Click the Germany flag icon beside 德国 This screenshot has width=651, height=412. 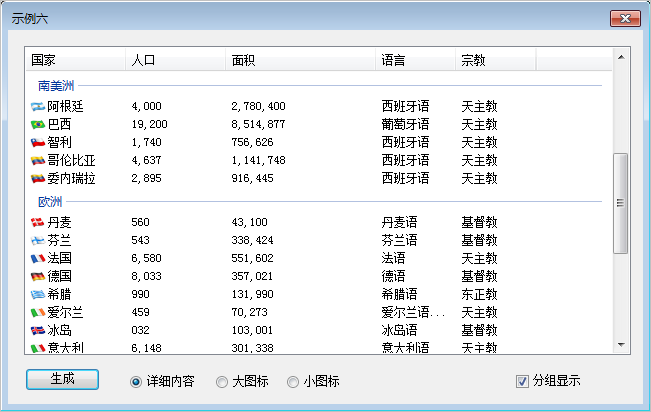(x=38, y=276)
